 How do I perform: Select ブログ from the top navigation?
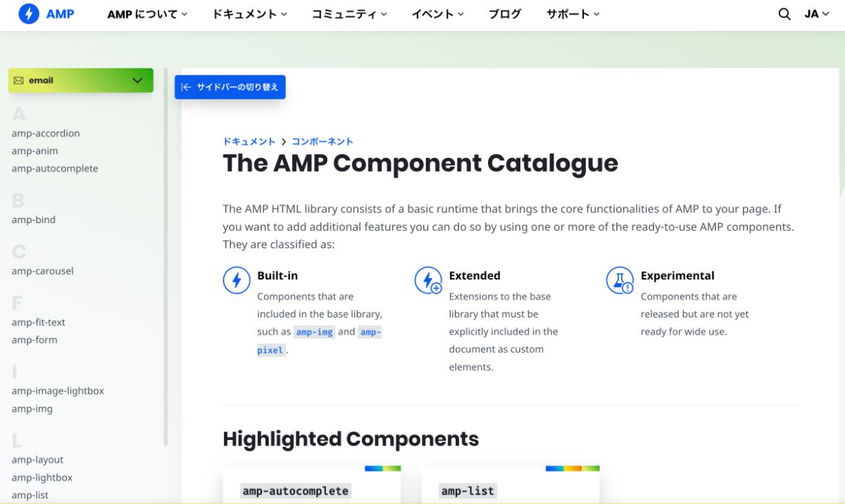pyautogui.click(x=504, y=13)
